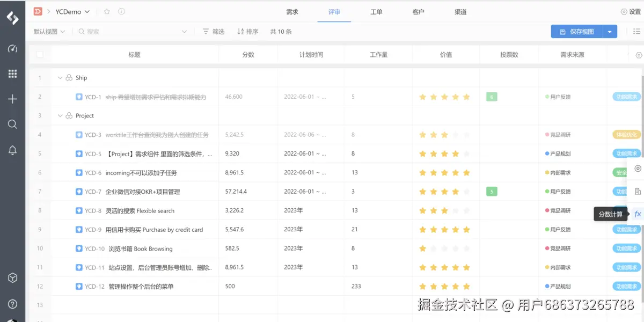
Task: Click the sort button 排序
Action: coord(247,32)
